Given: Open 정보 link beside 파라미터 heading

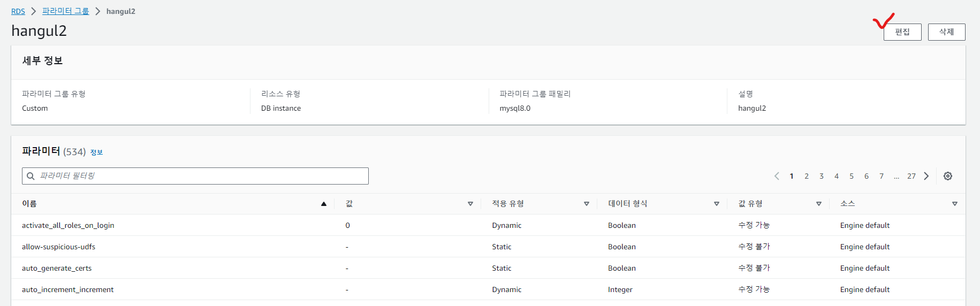Looking at the screenshot, I should [96, 152].
